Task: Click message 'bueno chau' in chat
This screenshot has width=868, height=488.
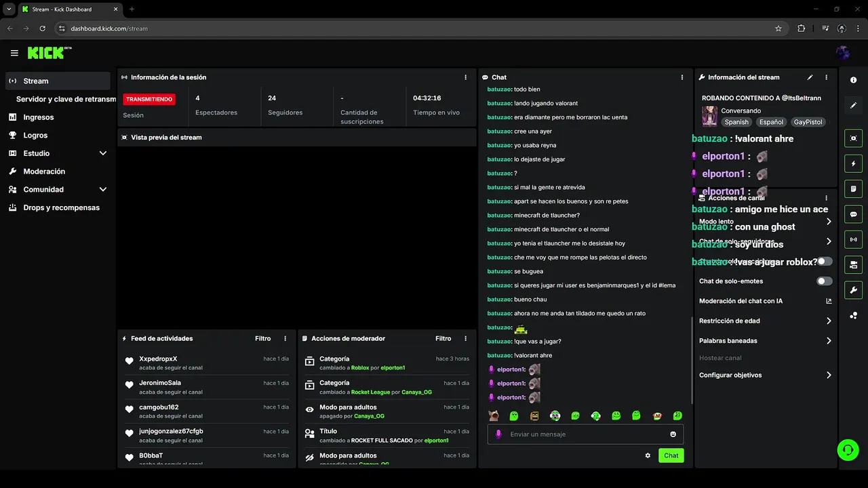Action: [530, 300]
